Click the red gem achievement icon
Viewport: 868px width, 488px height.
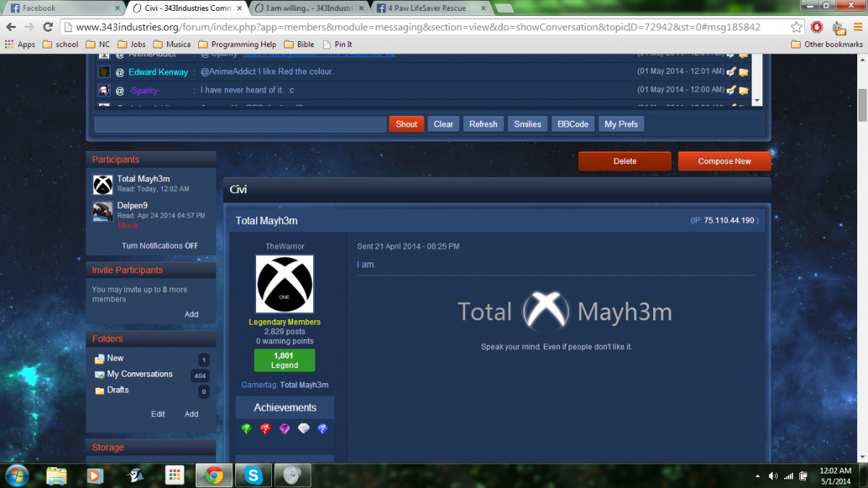coord(265,429)
